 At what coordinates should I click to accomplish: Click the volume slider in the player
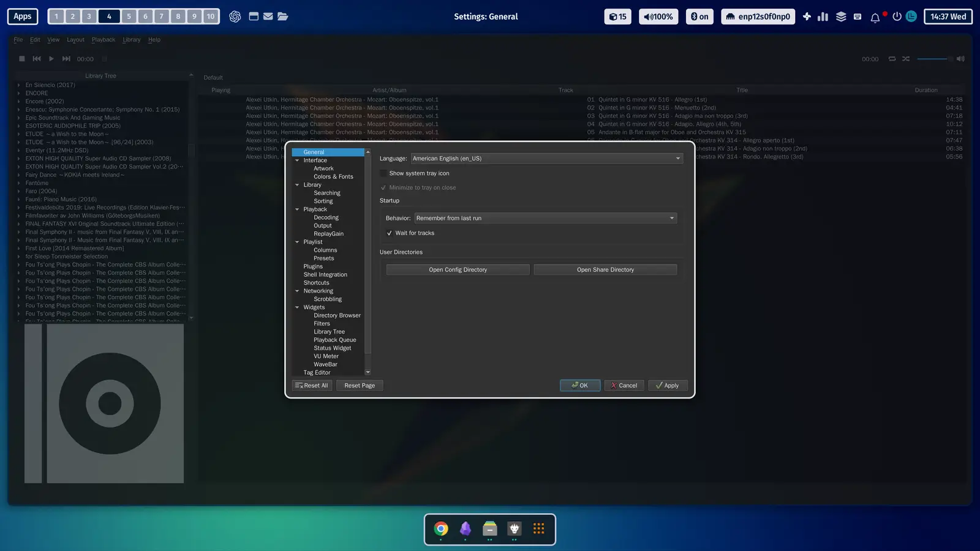pyautogui.click(x=935, y=59)
